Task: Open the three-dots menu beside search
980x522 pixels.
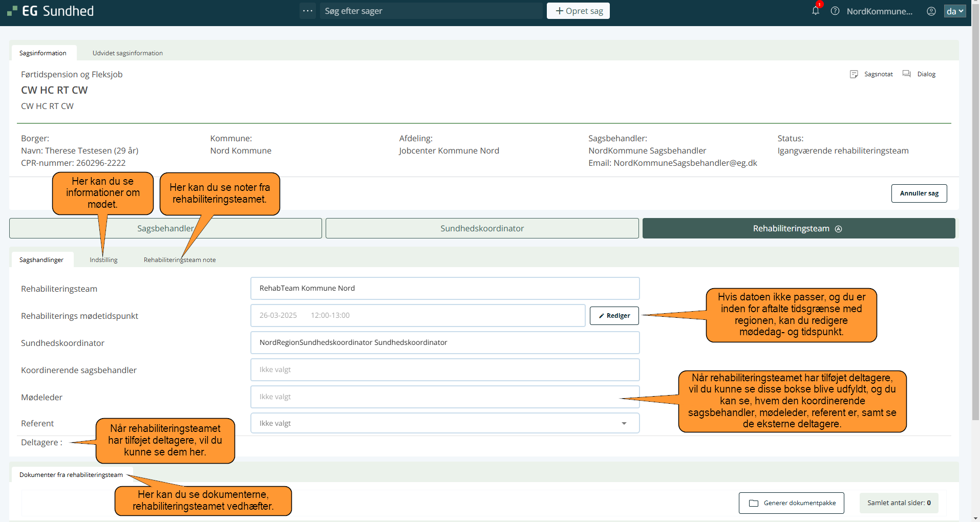Action: pyautogui.click(x=308, y=11)
